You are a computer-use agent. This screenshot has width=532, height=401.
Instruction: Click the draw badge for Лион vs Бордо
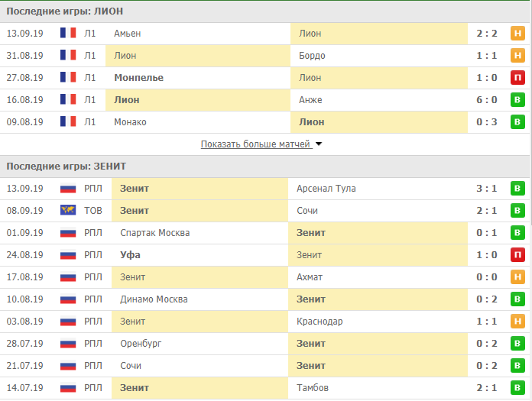517,55
